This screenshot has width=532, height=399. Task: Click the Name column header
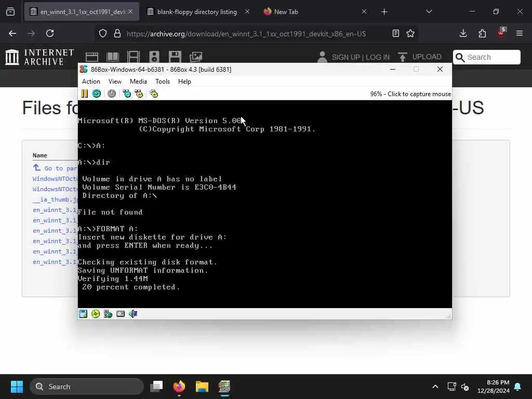click(x=39, y=155)
